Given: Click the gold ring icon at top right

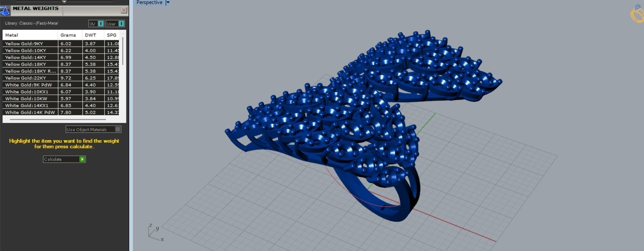Looking at the screenshot, I should tap(637, 14).
